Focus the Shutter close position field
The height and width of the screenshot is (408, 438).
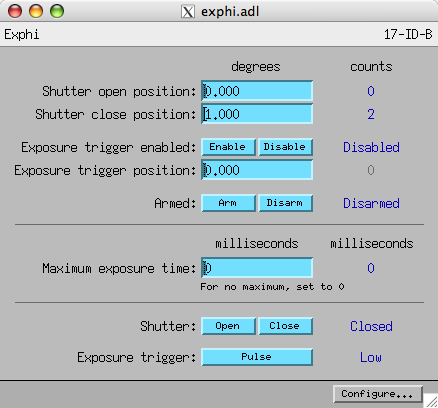point(257,114)
